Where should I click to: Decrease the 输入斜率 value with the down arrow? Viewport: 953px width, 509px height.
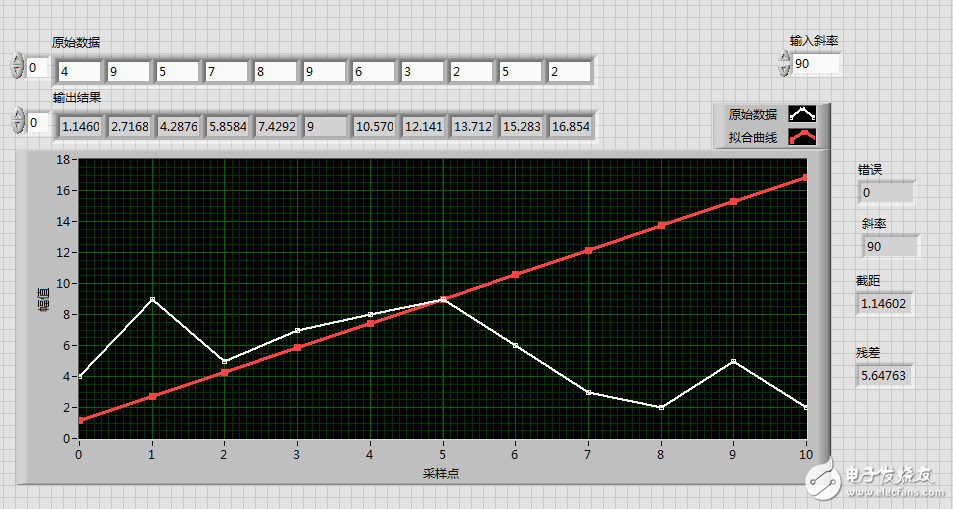point(785,69)
